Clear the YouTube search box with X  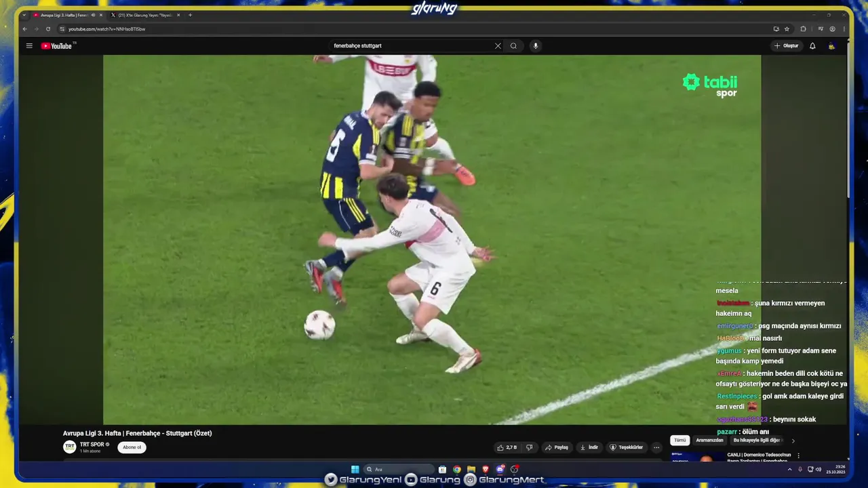point(498,46)
